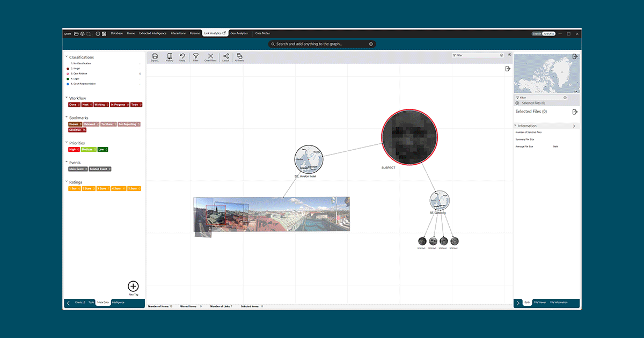The width and height of the screenshot is (644, 338).
Task: Open the Geo Analytics tab
Action: (239, 33)
